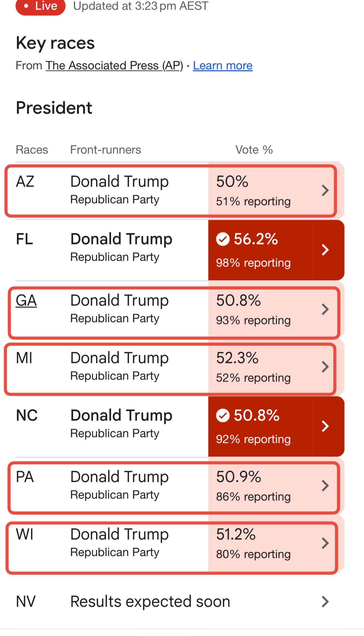The width and height of the screenshot is (364, 636).
Task: Select the WI state abbreviation
Action: click(x=25, y=534)
